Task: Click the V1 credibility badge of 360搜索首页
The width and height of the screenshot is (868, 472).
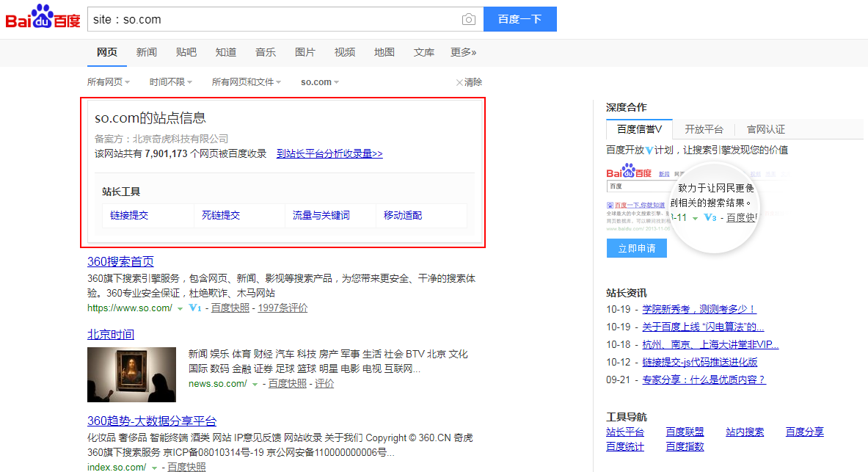Action: tap(195, 308)
